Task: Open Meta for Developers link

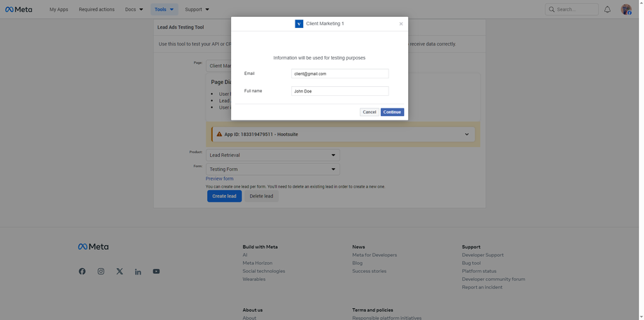Action: [x=374, y=255]
